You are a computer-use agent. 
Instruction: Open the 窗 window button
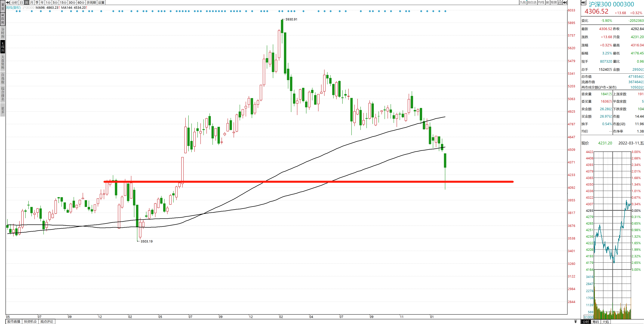(x=548, y=3)
